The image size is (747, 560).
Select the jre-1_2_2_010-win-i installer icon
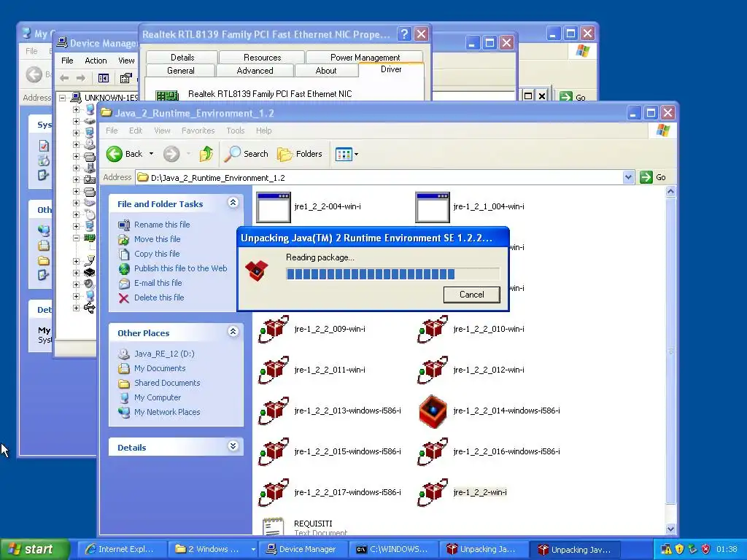pos(433,329)
